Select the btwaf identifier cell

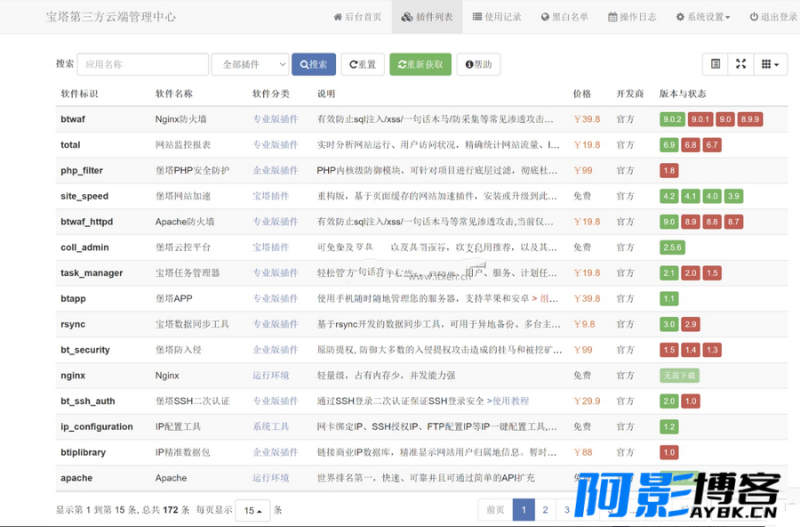point(73,119)
